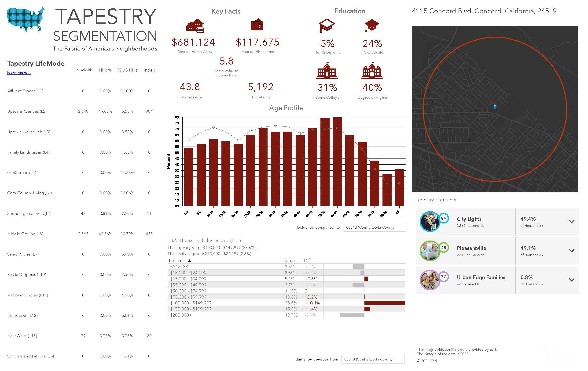Image resolution: width=588 pixels, height=371 pixels.
Task: Click the Index column header
Action: point(149,70)
